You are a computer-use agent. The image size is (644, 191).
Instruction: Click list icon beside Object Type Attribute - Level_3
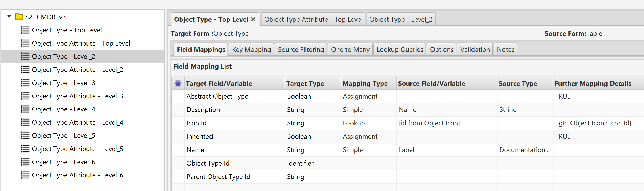click(x=25, y=96)
